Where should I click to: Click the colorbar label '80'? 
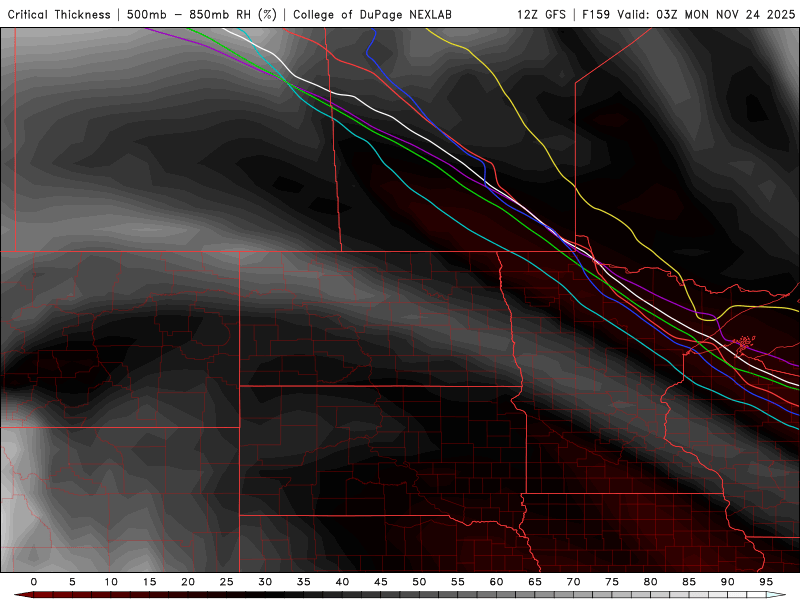point(651,582)
